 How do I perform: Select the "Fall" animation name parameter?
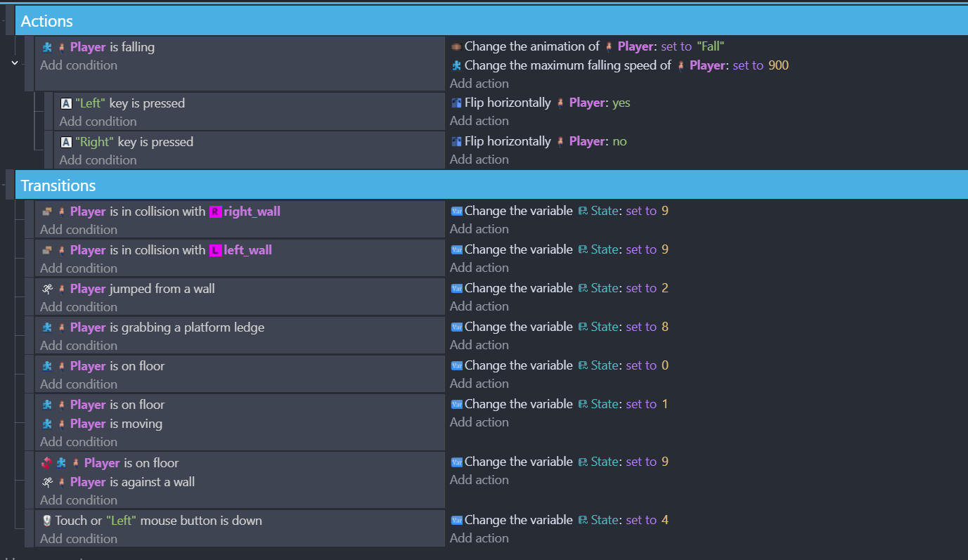point(710,46)
